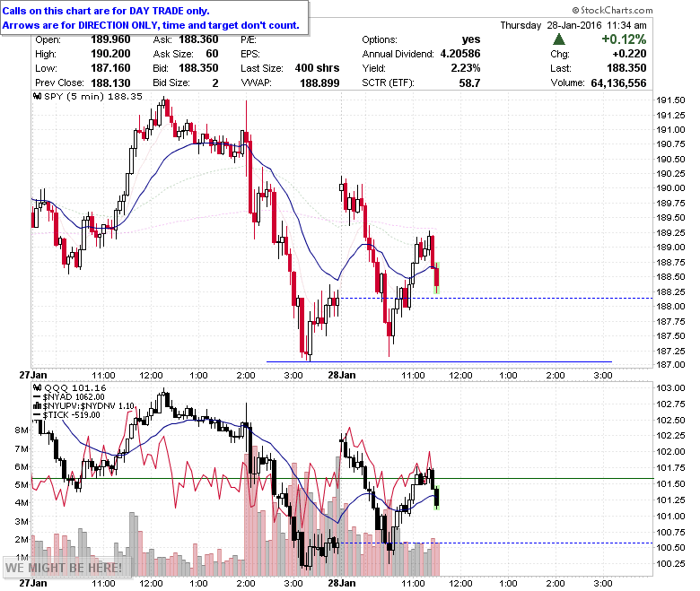This screenshot has height=591, width=700.
Task: Click the StockCharts.com copyright label
Action: (x=612, y=10)
